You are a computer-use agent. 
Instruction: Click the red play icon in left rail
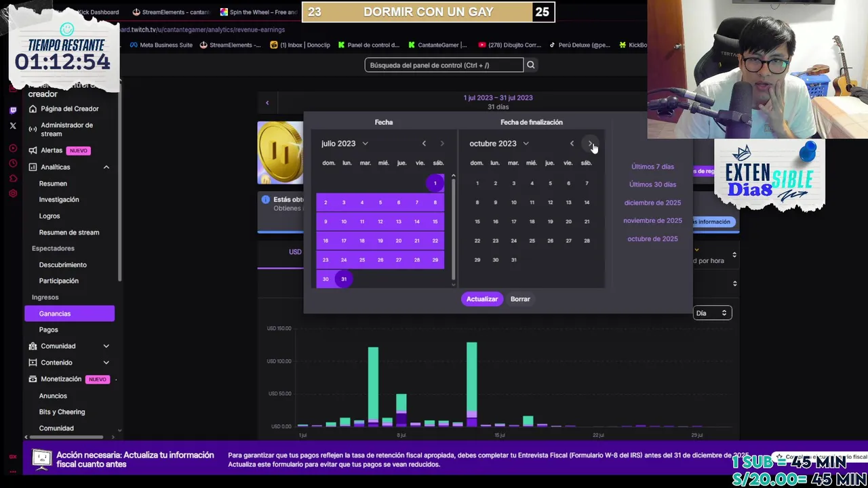13,148
